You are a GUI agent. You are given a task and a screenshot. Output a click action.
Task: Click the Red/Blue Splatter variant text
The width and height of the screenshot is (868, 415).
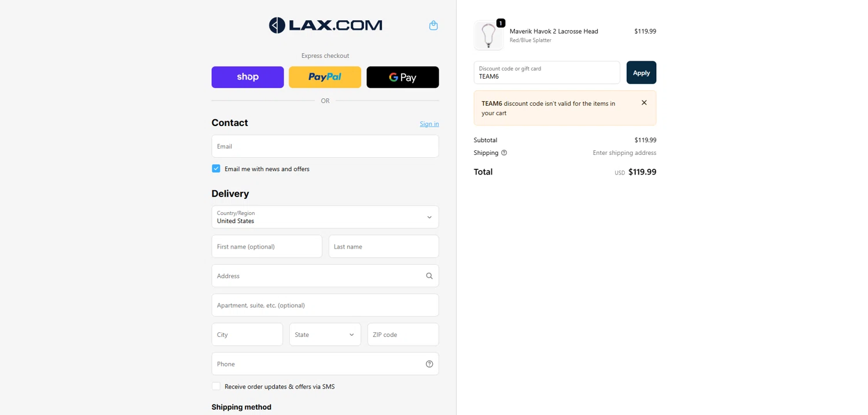pyautogui.click(x=530, y=40)
